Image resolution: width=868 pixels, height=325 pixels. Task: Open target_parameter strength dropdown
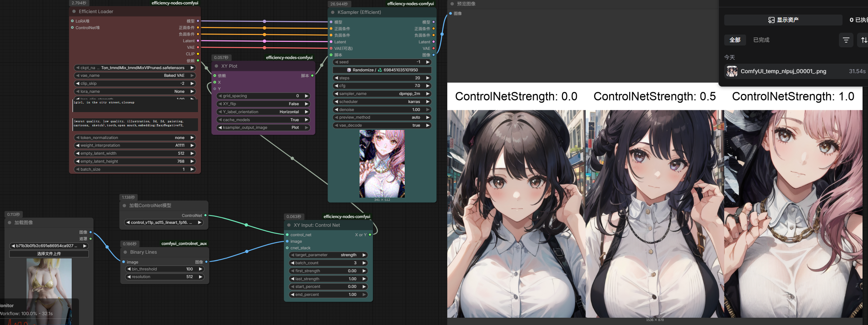pos(328,255)
